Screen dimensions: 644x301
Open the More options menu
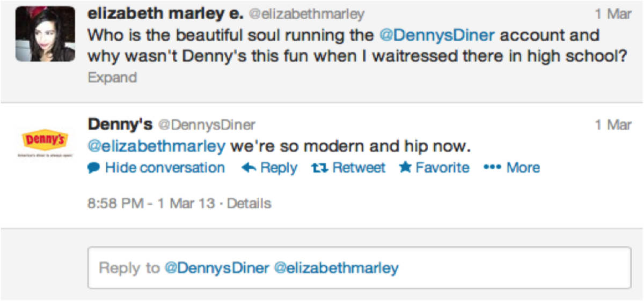coord(511,168)
